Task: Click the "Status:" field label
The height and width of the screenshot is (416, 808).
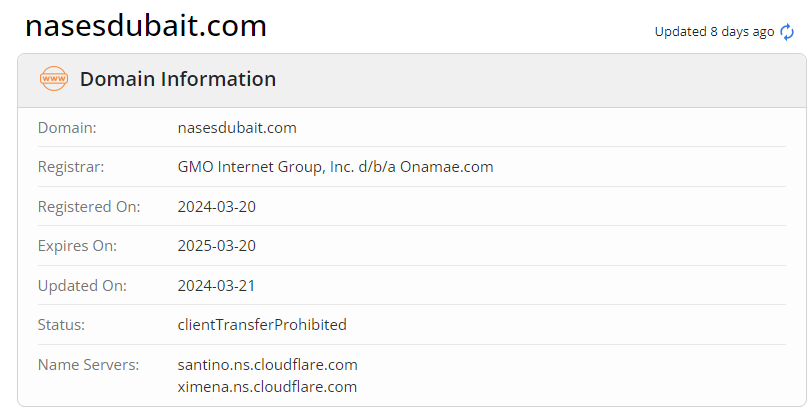Action: tap(61, 325)
